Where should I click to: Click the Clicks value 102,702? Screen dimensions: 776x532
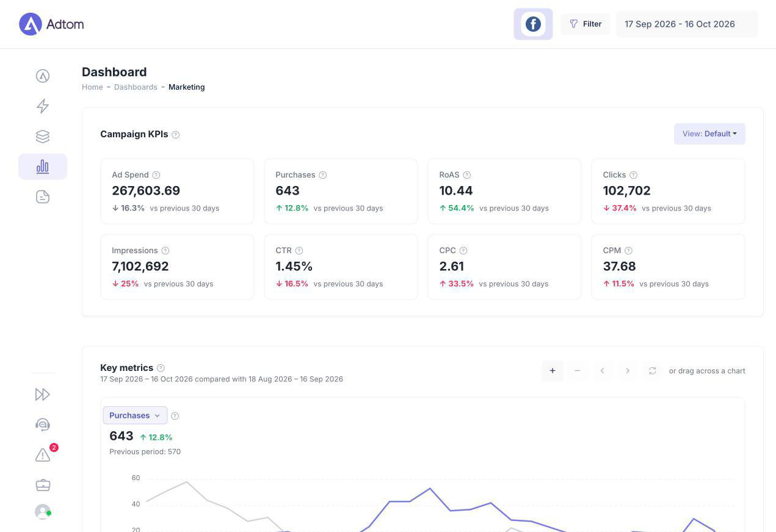click(626, 191)
